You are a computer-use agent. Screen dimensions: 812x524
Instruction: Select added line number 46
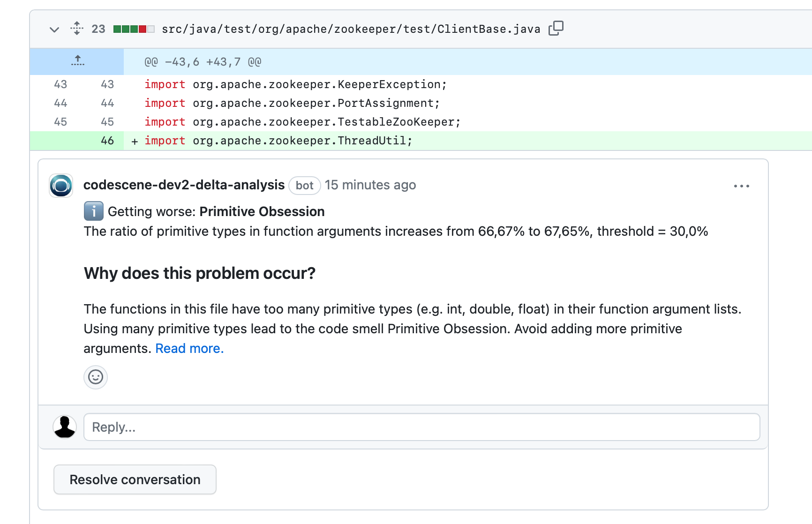point(107,141)
